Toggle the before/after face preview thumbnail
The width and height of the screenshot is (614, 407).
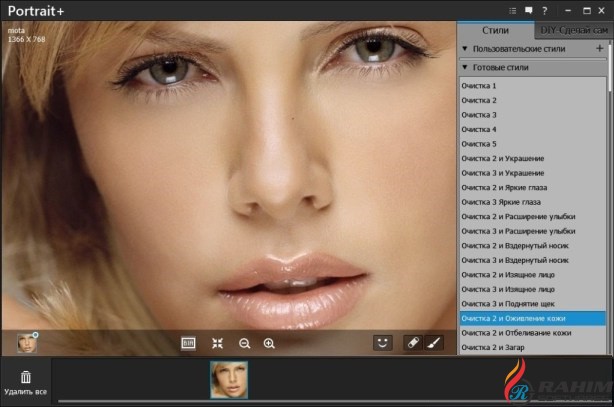click(27, 342)
